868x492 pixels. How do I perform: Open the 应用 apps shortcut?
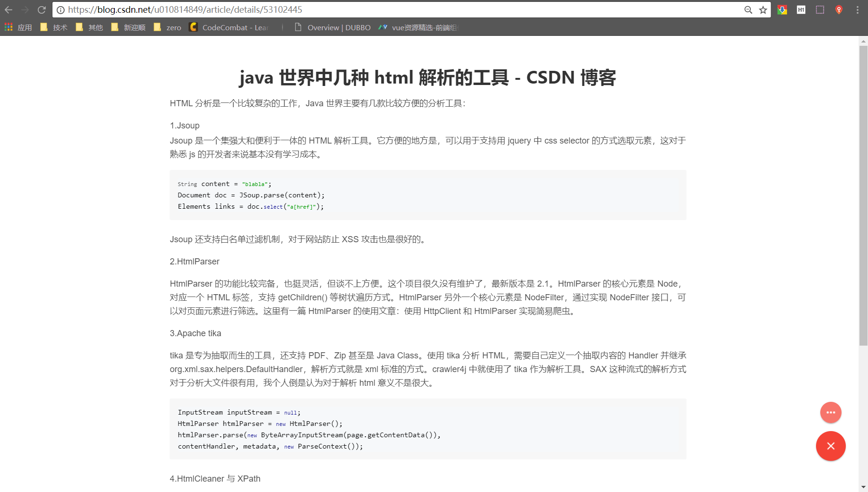[18, 27]
